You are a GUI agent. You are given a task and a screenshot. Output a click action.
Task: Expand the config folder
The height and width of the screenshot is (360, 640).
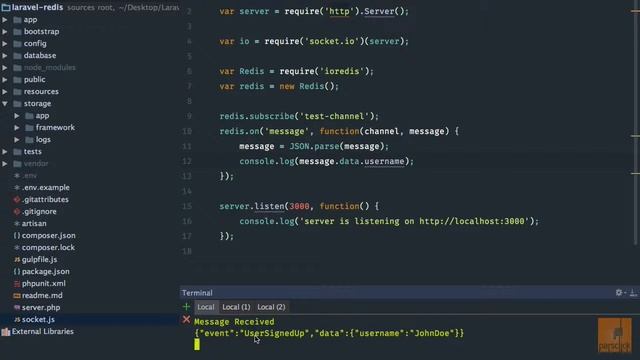[5, 43]
